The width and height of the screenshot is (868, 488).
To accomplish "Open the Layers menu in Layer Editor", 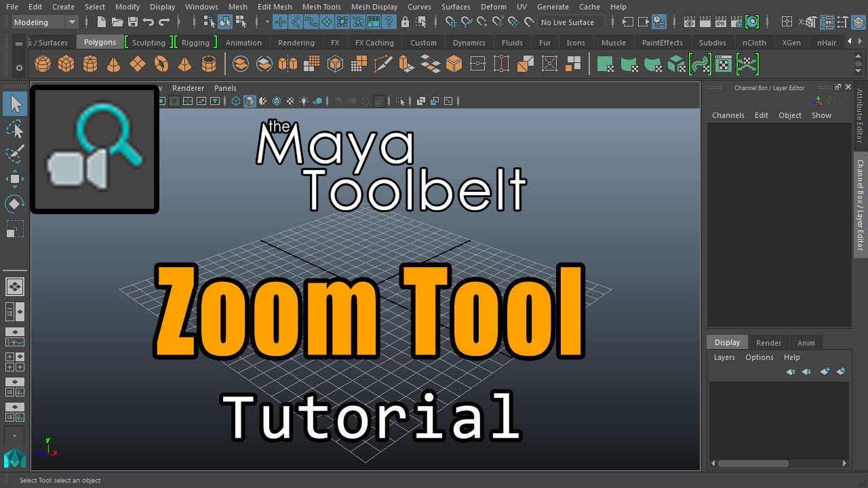I will click(724, 357).
